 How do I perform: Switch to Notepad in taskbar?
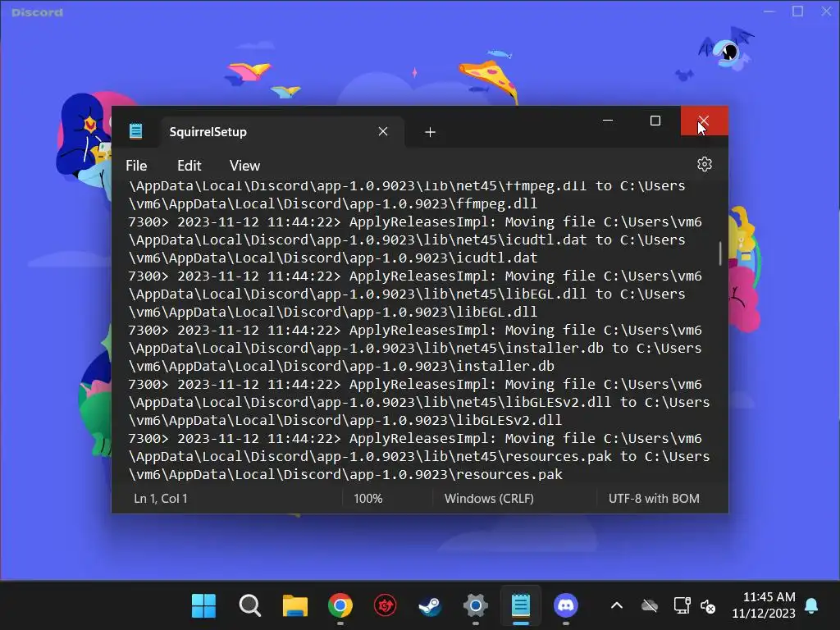pos(521,606)
